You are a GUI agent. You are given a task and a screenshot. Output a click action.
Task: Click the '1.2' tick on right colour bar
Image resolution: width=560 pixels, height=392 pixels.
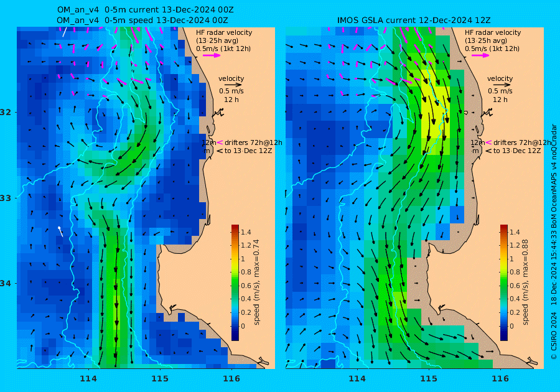pyautogui.click(x=515, y=245)
